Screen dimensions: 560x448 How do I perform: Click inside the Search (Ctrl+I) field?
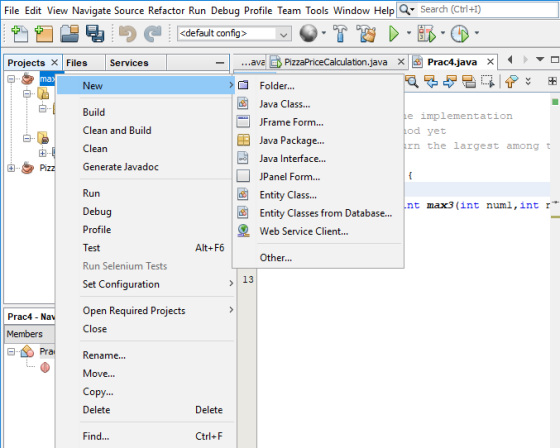(x=488, y=10)
